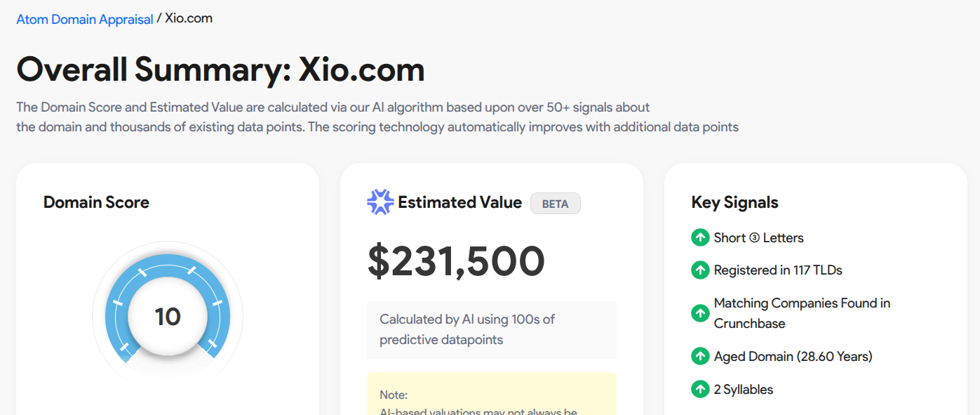Click green arrow beside Registered in 117 TLDs

coord(700,270)
